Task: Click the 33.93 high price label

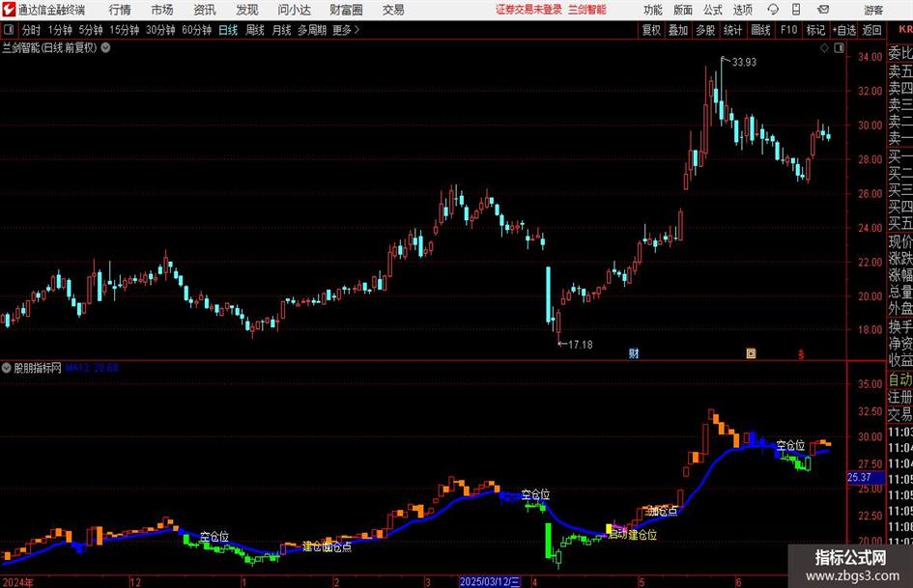Action: (744, 62)
